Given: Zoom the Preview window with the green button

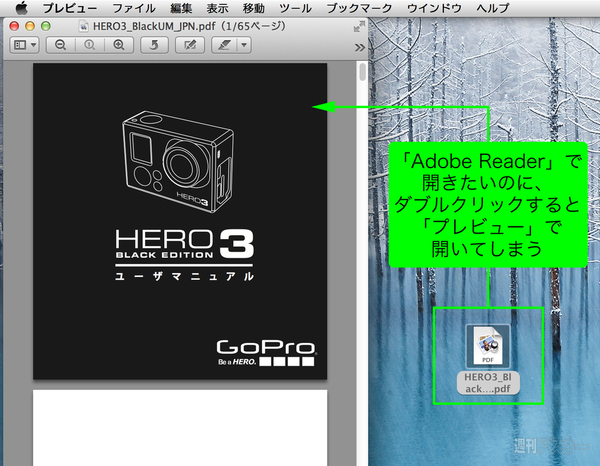Looking at the screenshot, I should pos(46,26).
